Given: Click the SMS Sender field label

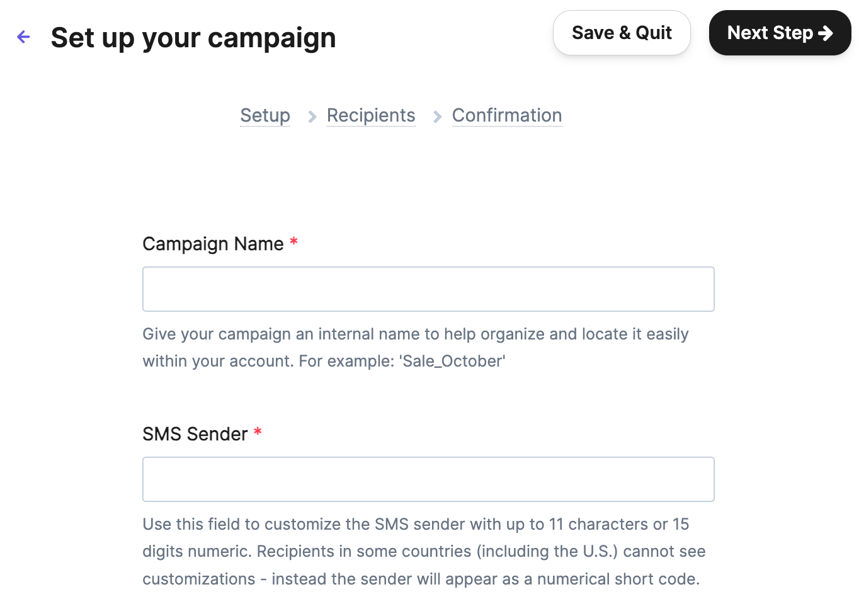Looking at the screenshot, I should [195, 434].
